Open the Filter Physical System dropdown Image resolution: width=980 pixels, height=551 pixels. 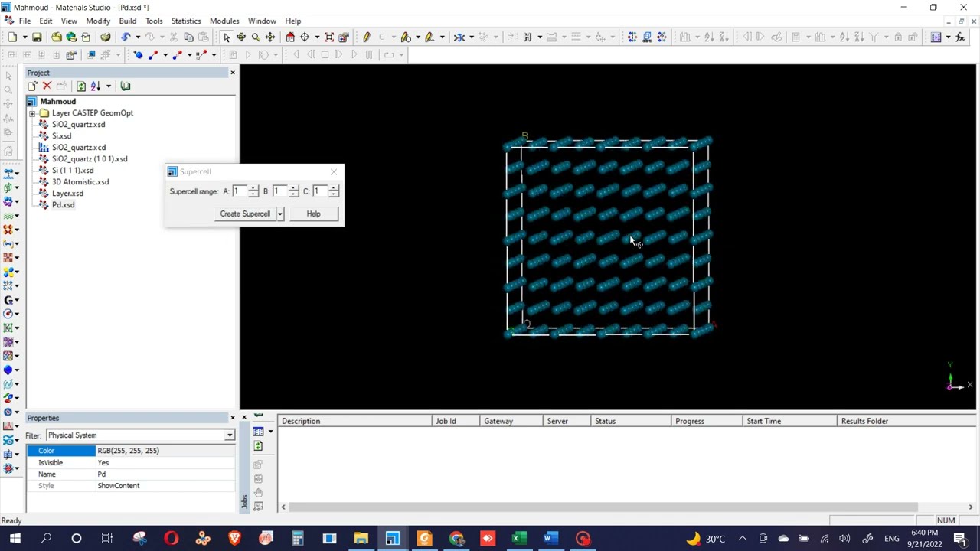pos(229,435)
